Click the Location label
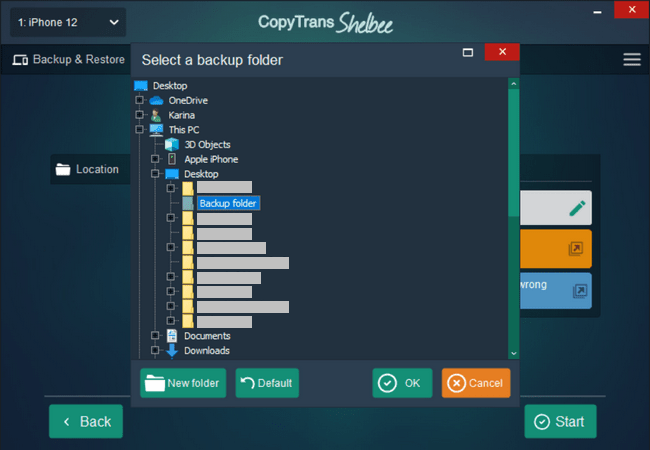650x450 pixels. tap(97, 169)
